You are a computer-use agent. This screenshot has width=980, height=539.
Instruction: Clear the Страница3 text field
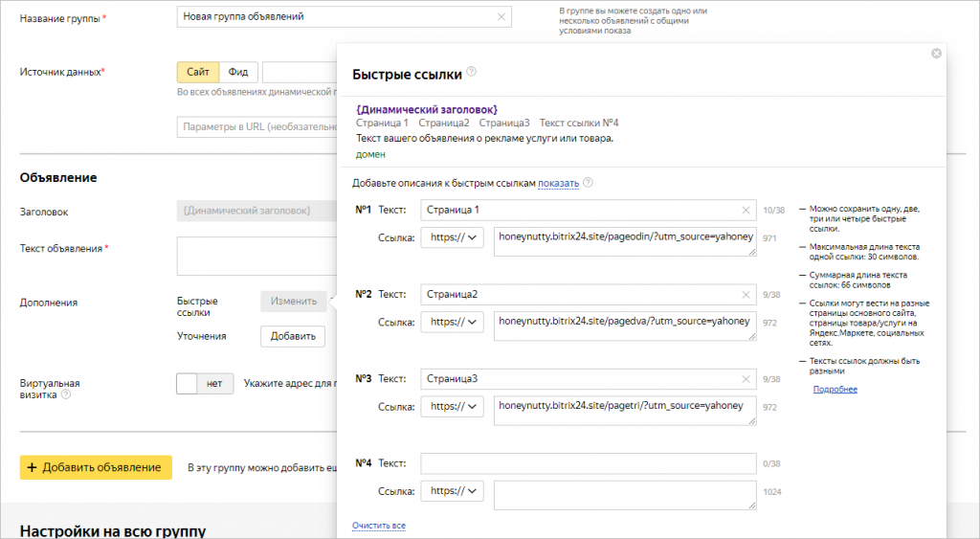(746, 379)
